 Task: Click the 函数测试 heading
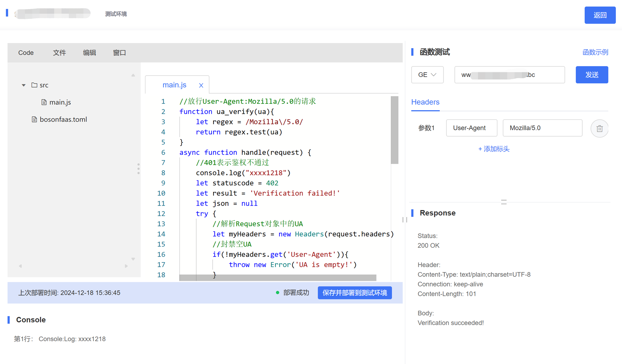pyautogui.click(x=434, y=52)
